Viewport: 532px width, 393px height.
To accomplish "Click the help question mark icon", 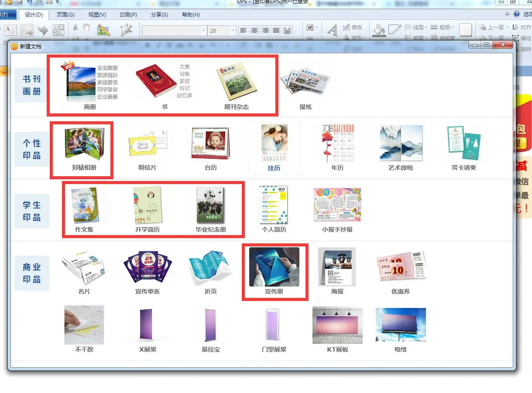I will [x=517, y=14].
